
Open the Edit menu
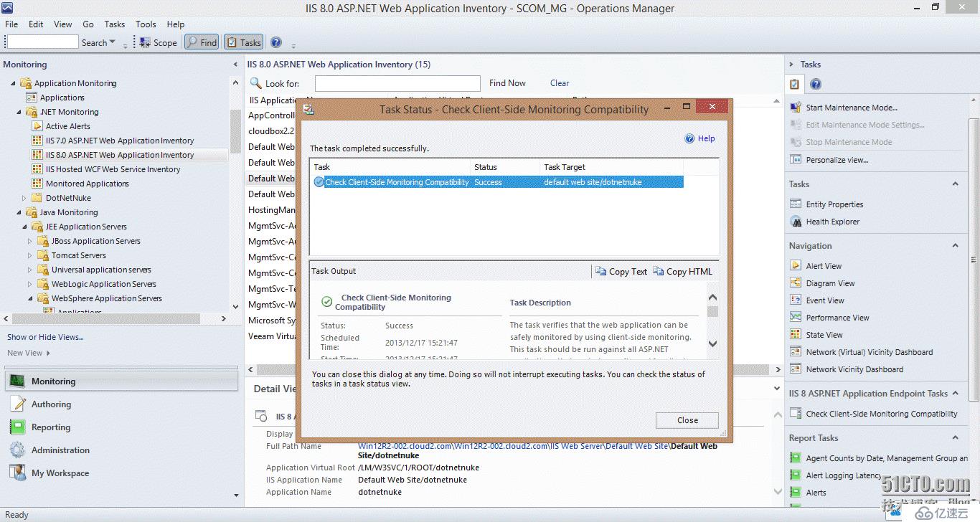pyautogui.click(x=36, y=24)
